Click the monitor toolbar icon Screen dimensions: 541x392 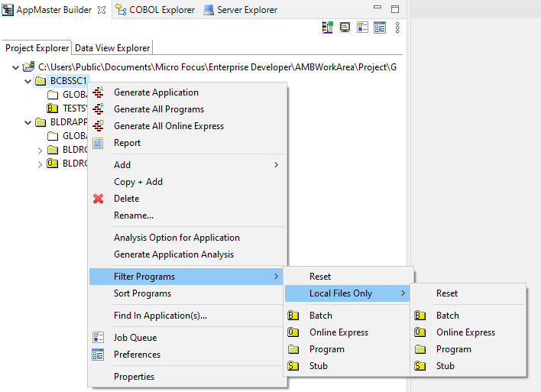pos(345,28)
